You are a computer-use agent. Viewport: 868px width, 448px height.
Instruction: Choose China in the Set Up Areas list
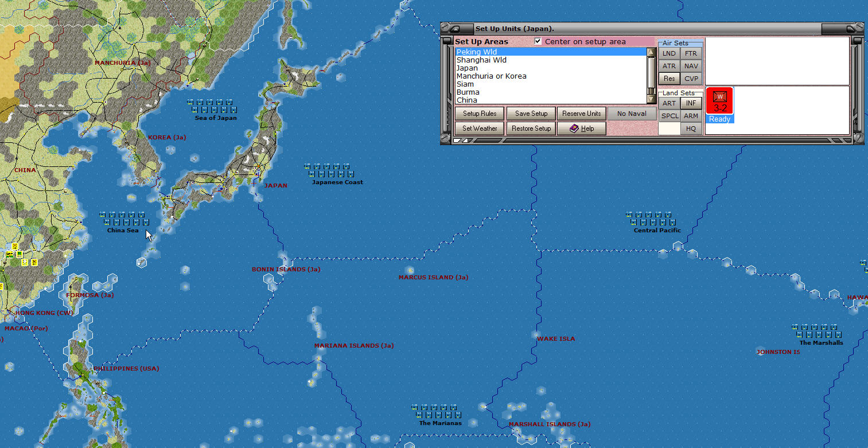coord(551,100)
